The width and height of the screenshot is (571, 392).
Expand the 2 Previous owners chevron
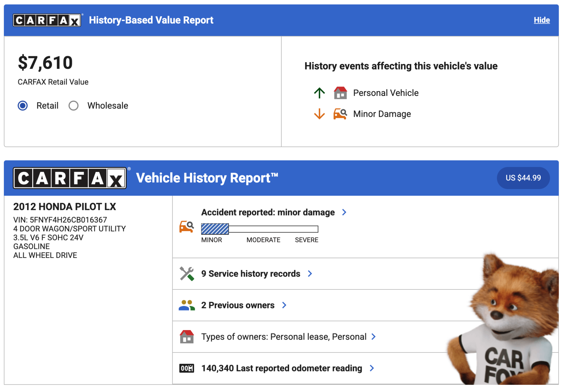coord(284,305)
